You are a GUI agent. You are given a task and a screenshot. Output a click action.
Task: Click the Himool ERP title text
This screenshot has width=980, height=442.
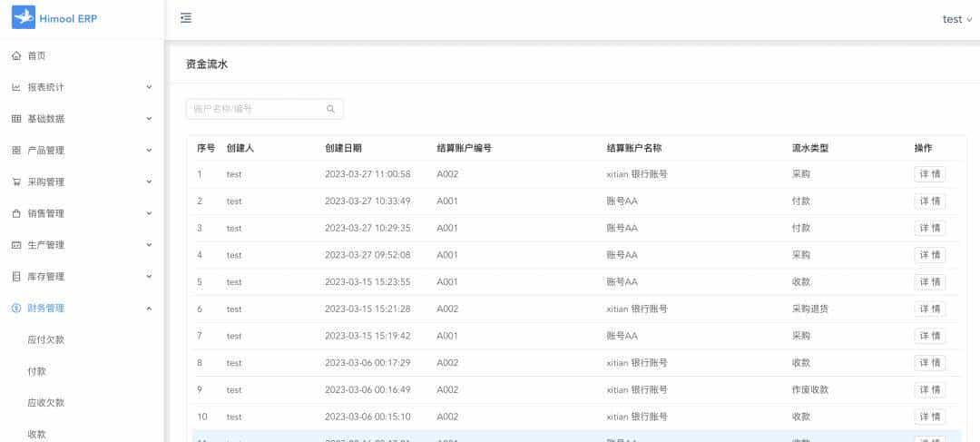[x=68, y=19]
